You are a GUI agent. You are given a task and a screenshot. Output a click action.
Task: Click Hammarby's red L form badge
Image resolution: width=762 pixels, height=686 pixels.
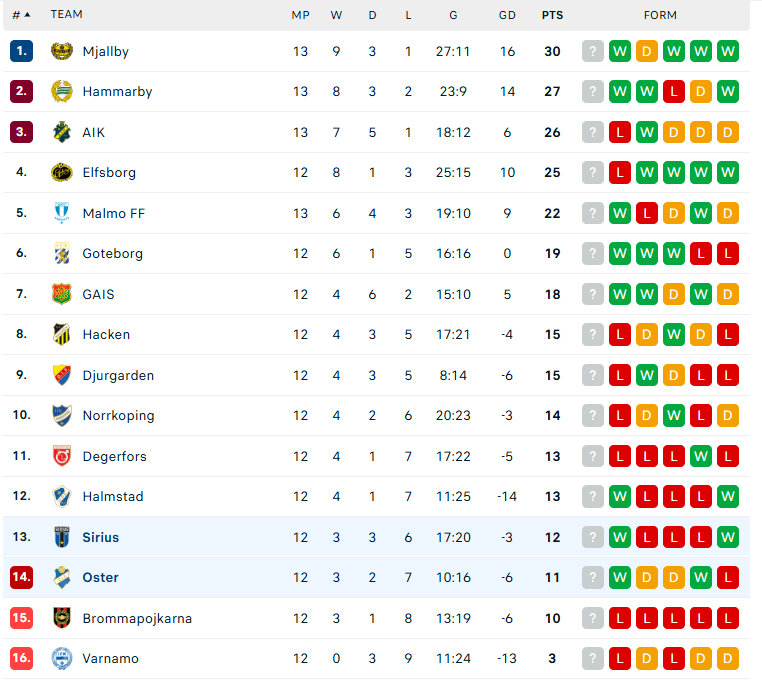click(674, 91)
